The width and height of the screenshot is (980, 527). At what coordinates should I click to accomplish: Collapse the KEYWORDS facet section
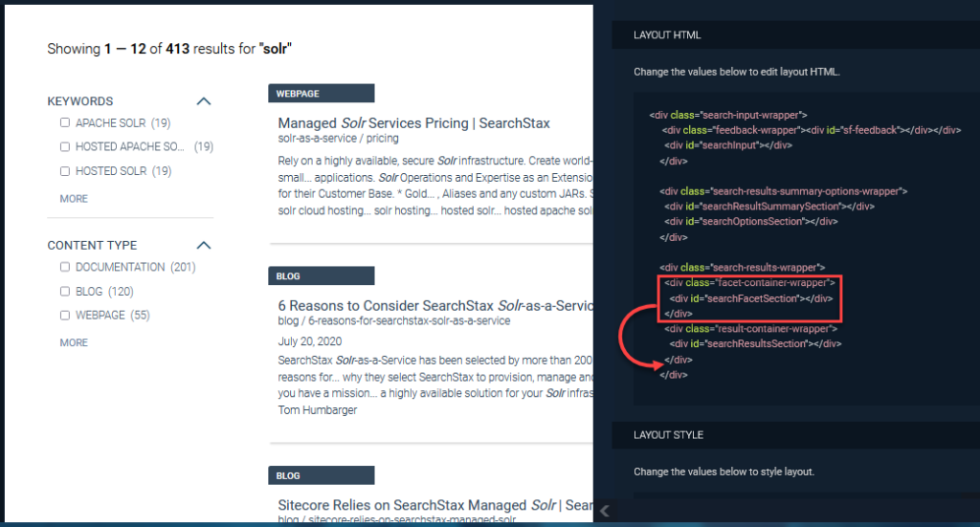click(204, 101)
